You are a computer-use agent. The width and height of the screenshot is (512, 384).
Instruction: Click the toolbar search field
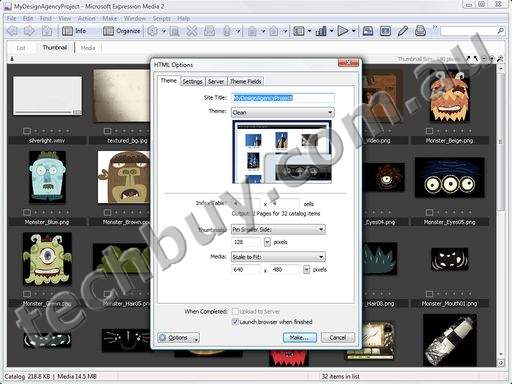[x=469, y=31]
